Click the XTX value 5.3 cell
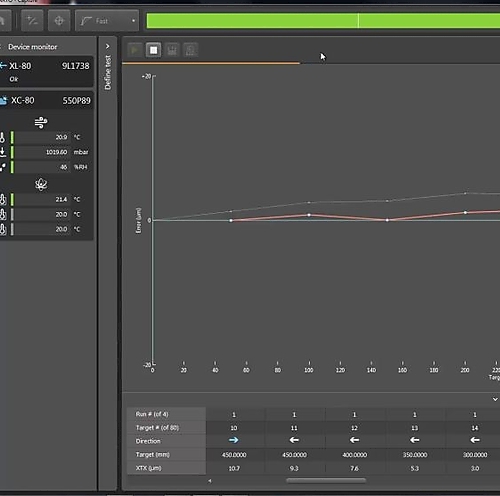Viewport: 500px width, 496px height. tap(415, 468)
